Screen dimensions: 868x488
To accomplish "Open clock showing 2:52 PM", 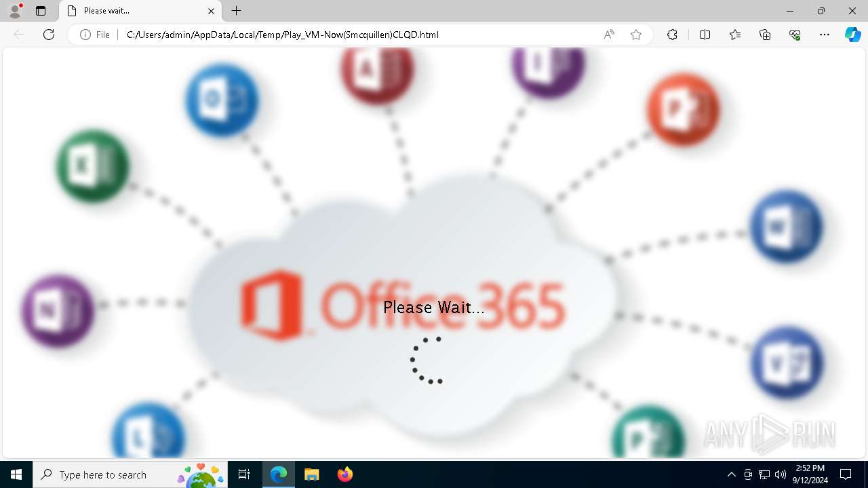I will [x=810, y=474].
